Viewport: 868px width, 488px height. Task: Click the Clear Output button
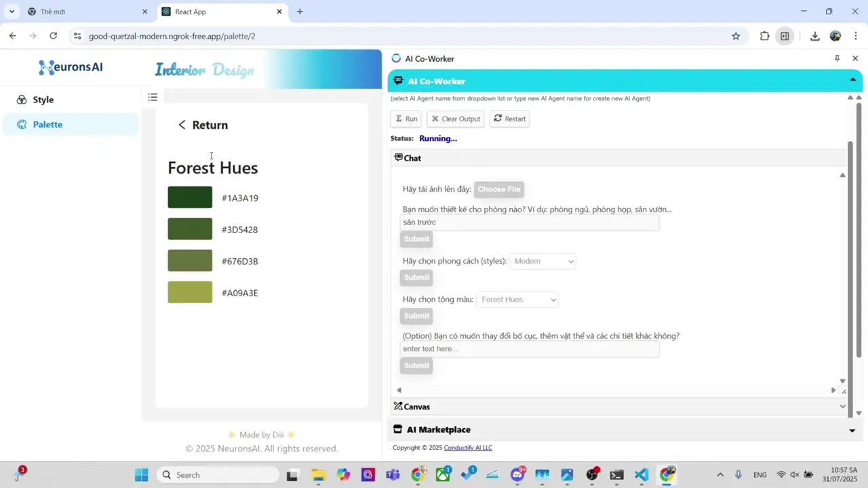[456, 119]
